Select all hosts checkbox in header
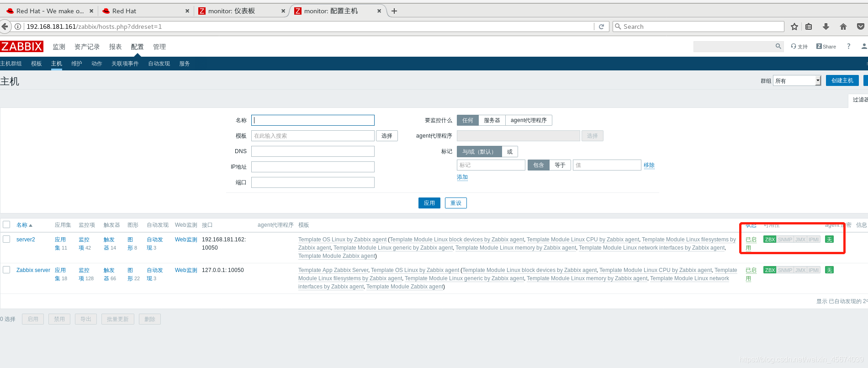 click(x=6, y=224)
